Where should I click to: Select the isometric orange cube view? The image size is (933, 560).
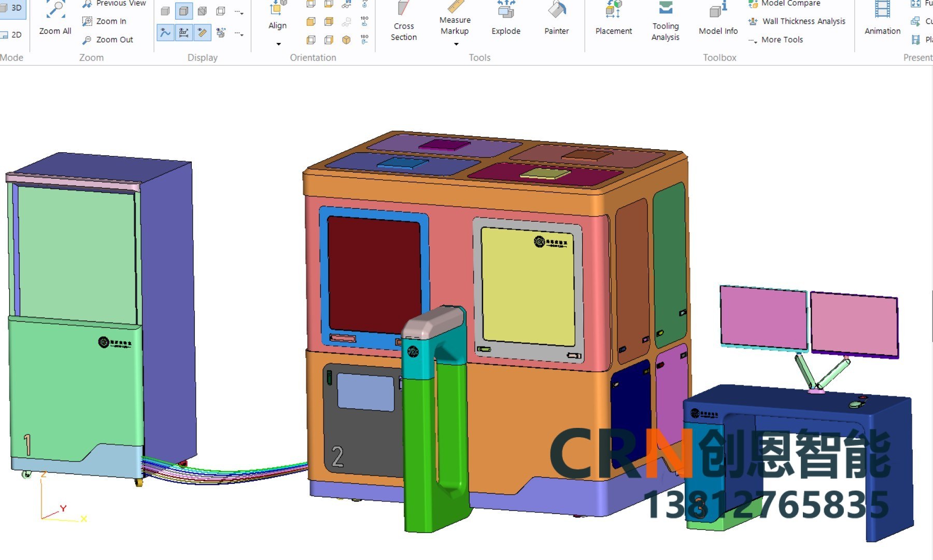point(346,40)
